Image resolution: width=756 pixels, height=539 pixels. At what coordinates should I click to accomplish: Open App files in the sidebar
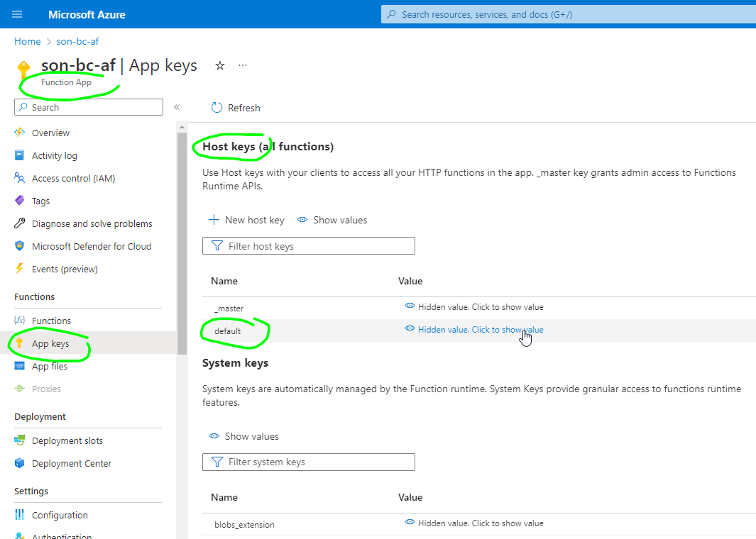tap(50, 366)
